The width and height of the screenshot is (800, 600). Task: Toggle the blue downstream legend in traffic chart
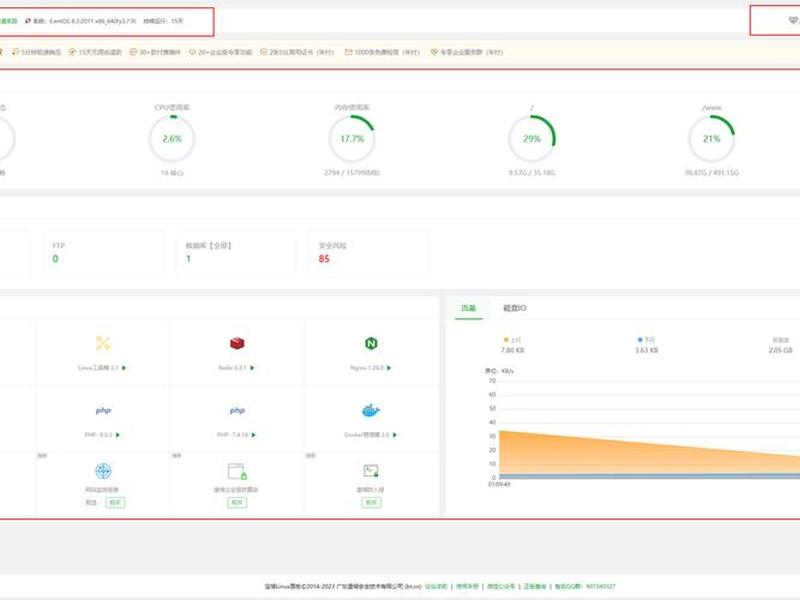tap(646, 340)
